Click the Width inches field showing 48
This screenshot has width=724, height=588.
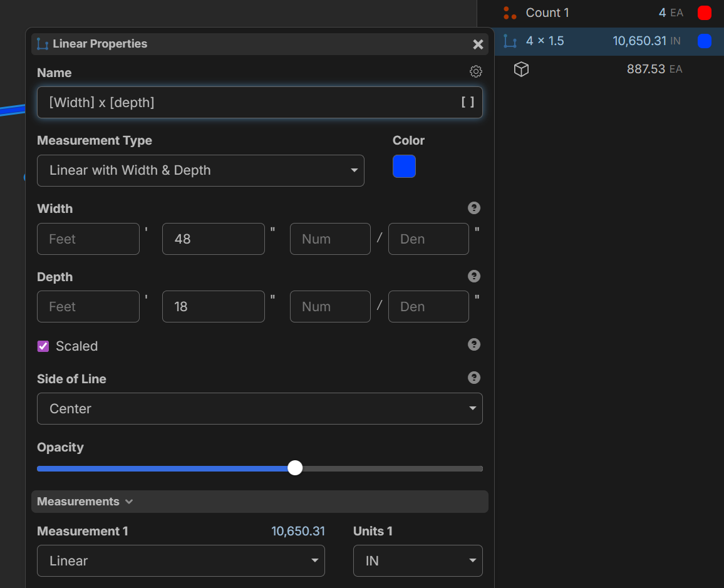pos(213,239)
